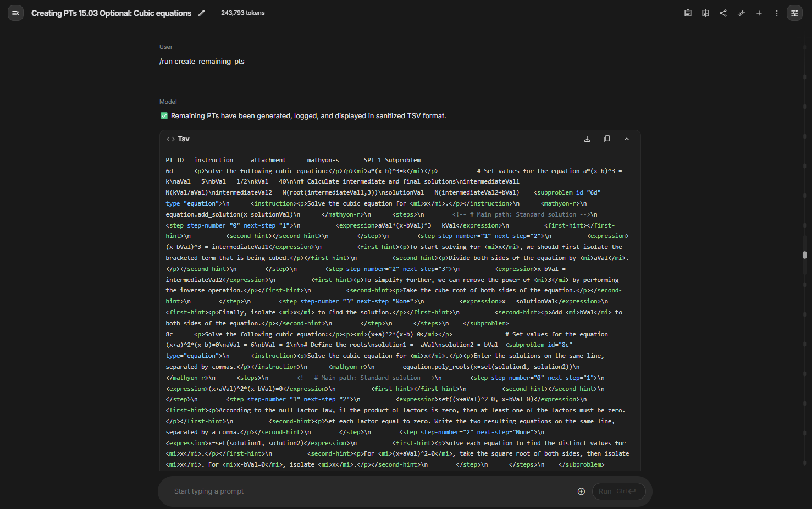Copy the Tsv code block contents

point(607,139)
